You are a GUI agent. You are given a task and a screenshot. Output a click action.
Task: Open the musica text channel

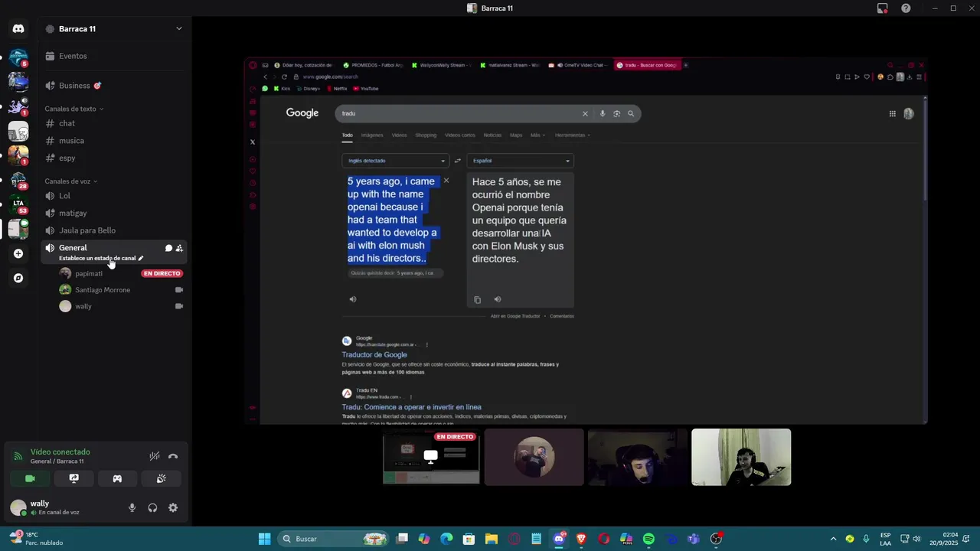tap(115, 141)
